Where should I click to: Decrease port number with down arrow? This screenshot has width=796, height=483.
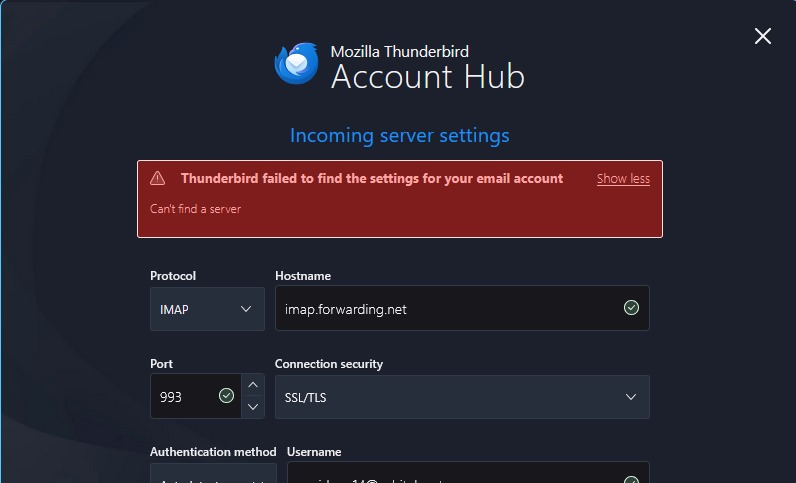pos(254,407)
